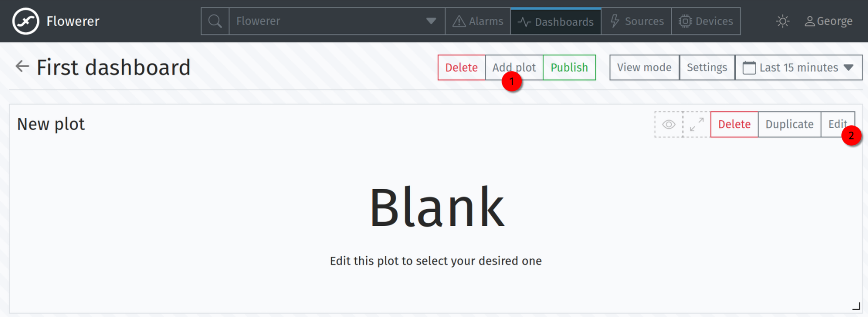
Task: Click the Flowerer logo icon
Action: [x=26, y=21]
